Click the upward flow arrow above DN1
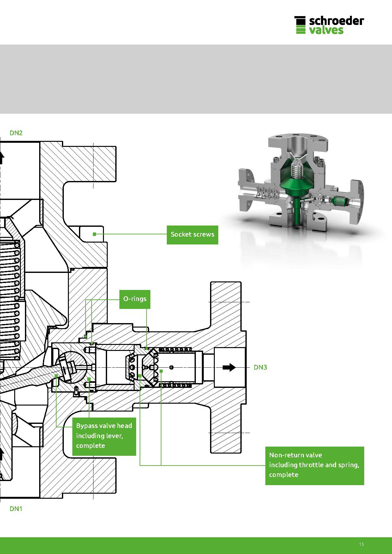This screenshot has height=554, width=392. pyautogui.click(x=1, y=454)
